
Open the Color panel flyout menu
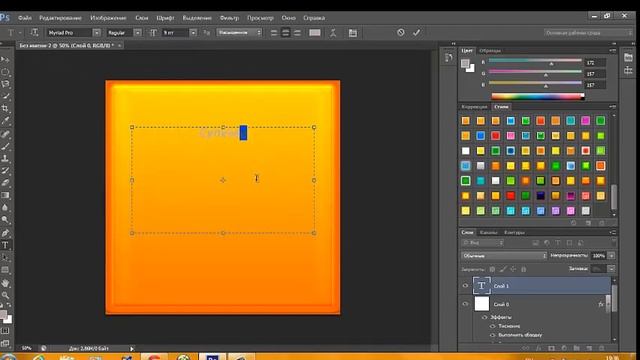613,51
